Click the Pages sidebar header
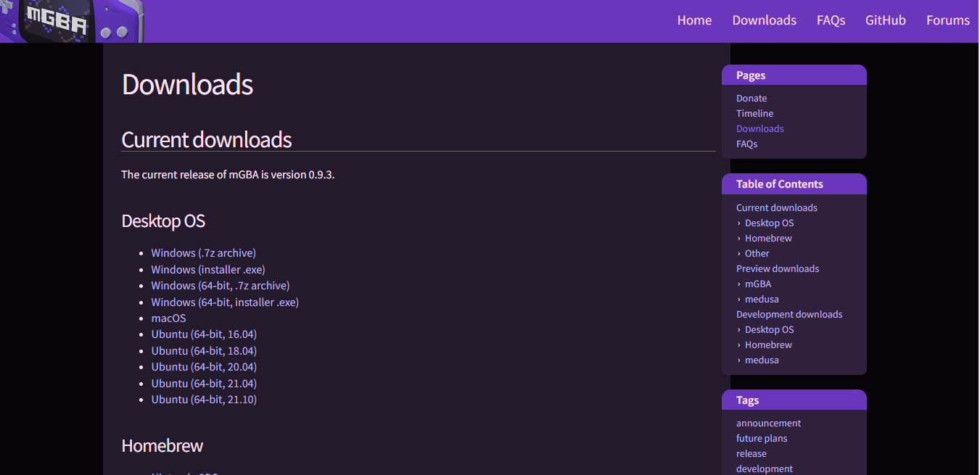Image resolution: width=980 pixels, height=475 pixels. pyautogui.click(x=794, y=75)
